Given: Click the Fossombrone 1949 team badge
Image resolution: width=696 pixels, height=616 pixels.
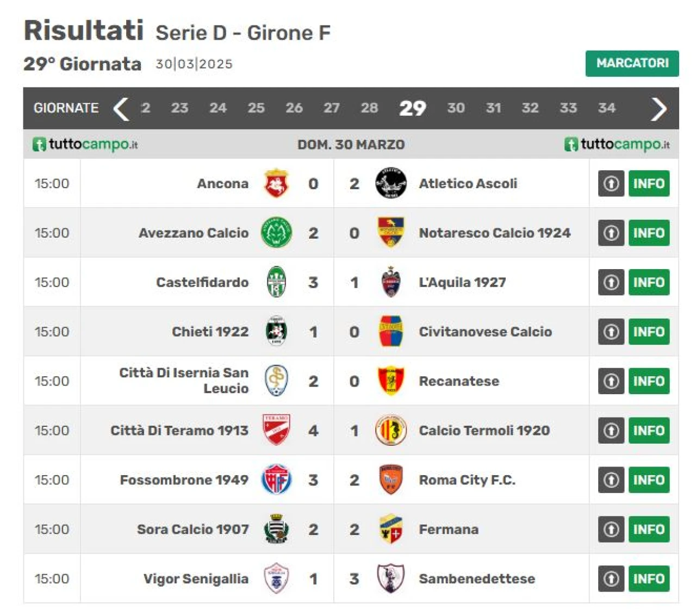Looking at the screenshot, I should pos(276,480).
